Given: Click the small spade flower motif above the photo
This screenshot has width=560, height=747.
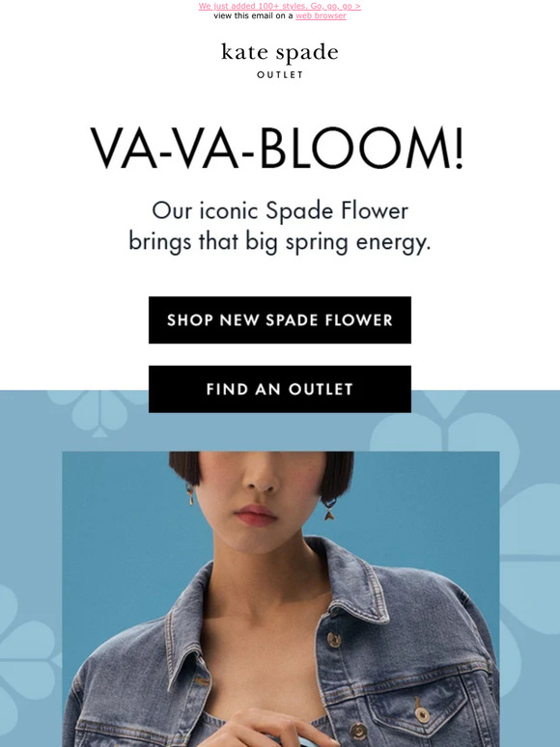Looking at the screenshot, I should tap(99, 412).
